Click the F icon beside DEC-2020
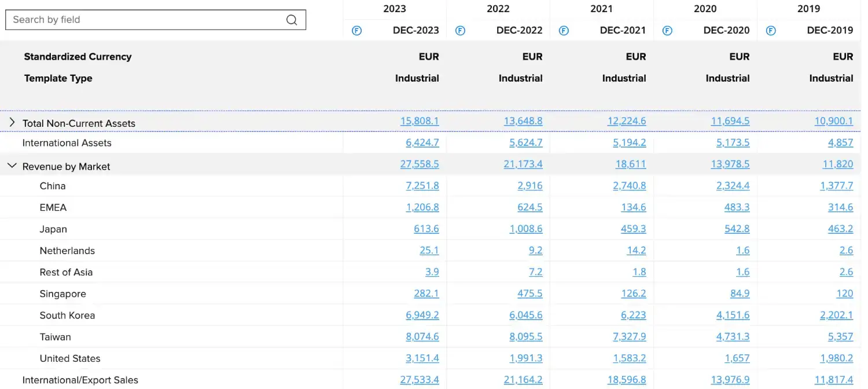Viewport: 868px width, 389px height. 667,31
